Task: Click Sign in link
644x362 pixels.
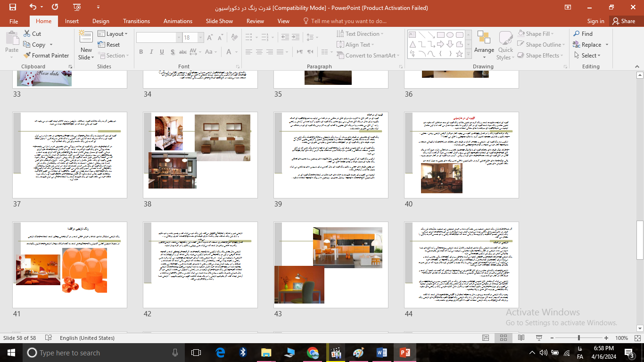Action: [595, 21]
